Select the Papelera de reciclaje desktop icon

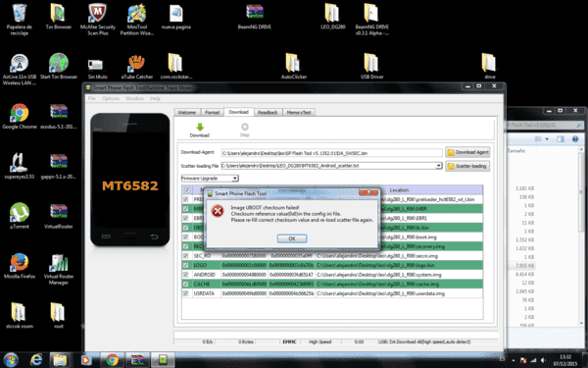click(20, 19)
